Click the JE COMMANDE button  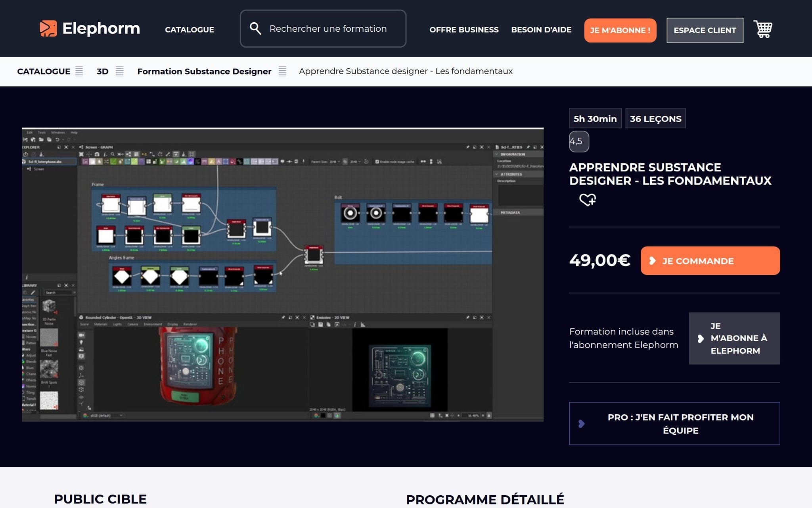click(710, 261)
